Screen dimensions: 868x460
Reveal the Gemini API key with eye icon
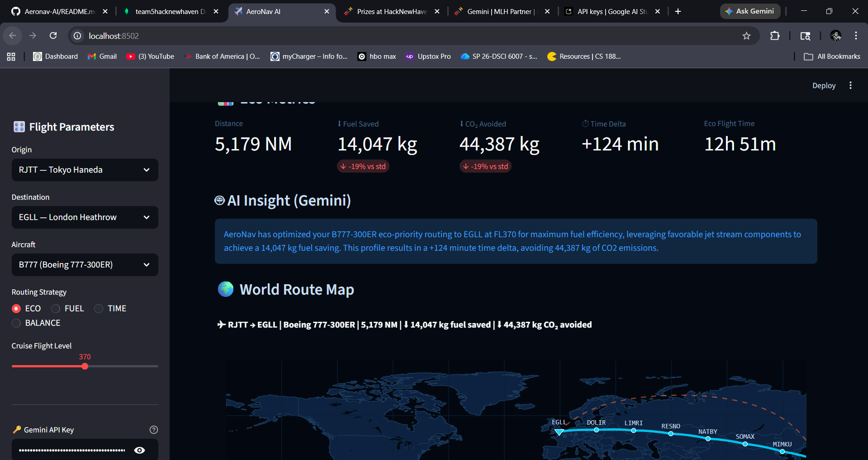[x=140, y=450]
